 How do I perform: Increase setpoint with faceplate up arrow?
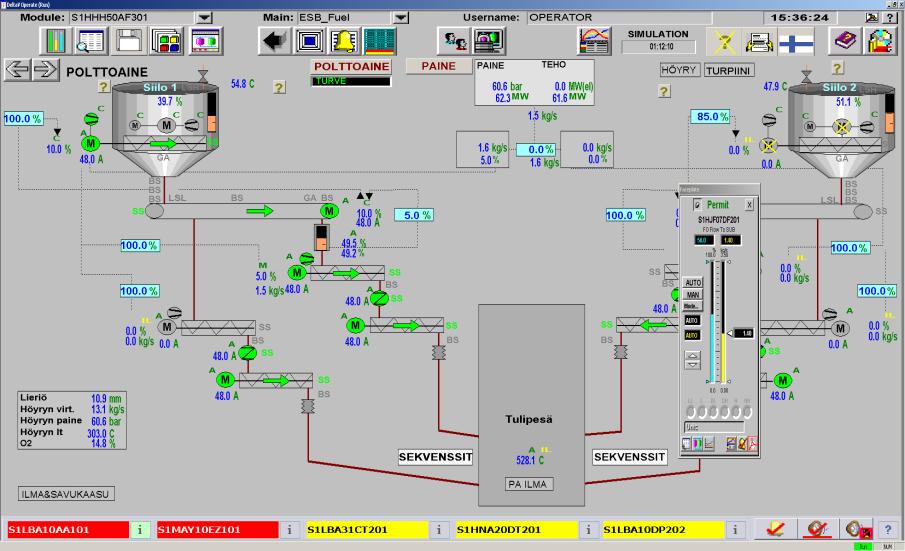click(x=693, y=356)
